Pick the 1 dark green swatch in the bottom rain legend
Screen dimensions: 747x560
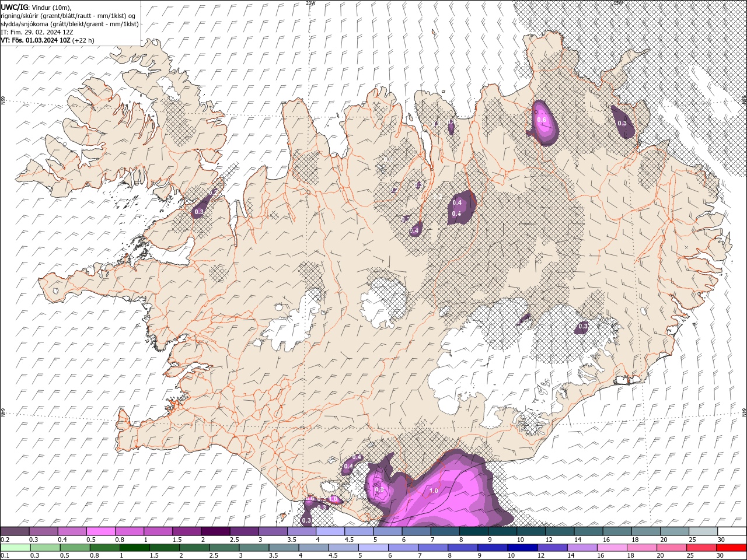134,548
